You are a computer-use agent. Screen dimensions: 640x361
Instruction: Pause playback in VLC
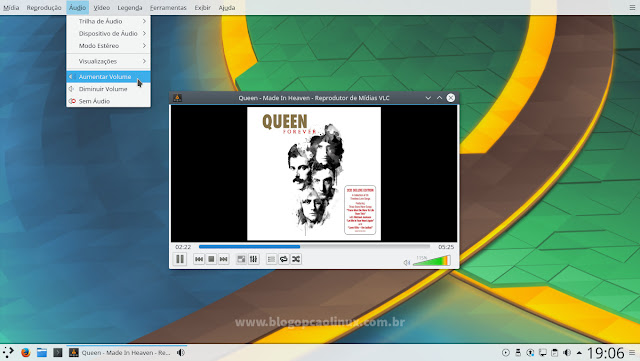[180, 259]
